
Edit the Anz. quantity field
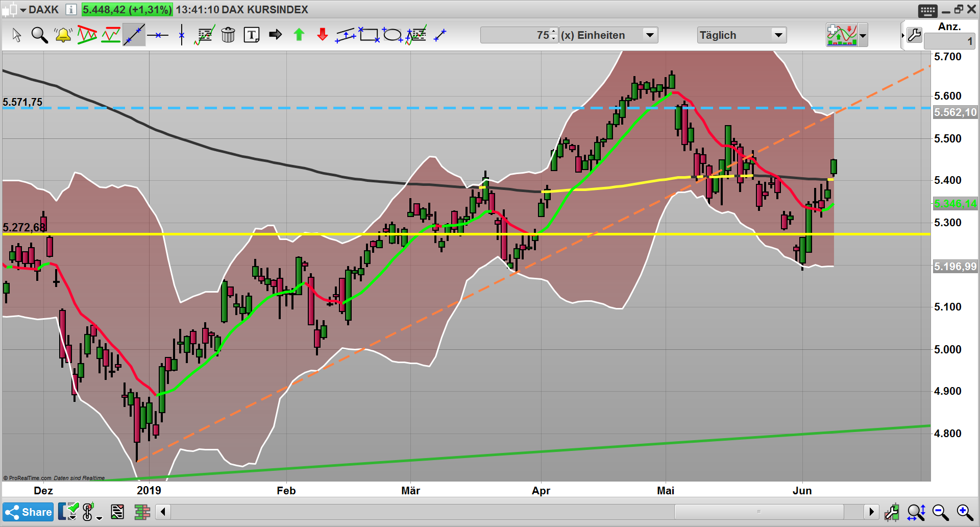point(949,41)
